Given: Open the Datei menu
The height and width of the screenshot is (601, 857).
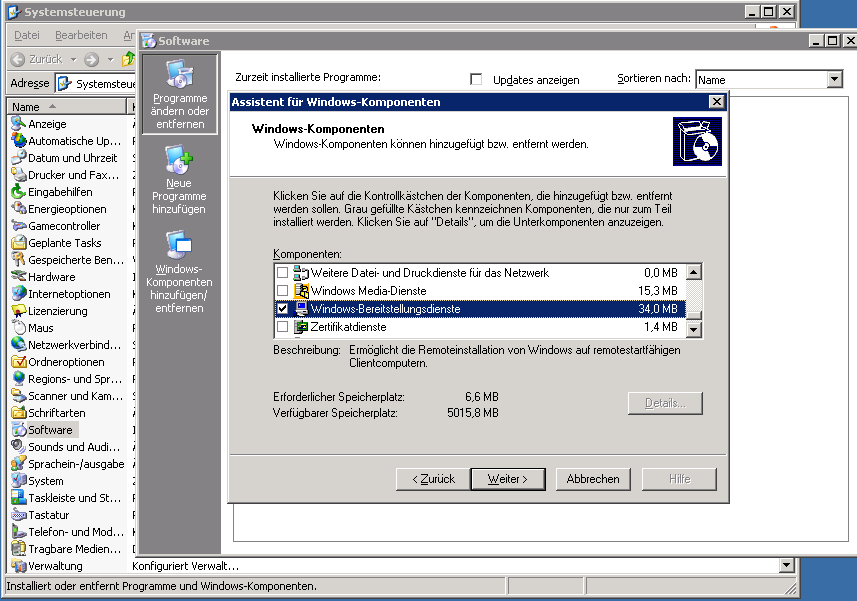Looking at the screenshot, I should (25, 35).
